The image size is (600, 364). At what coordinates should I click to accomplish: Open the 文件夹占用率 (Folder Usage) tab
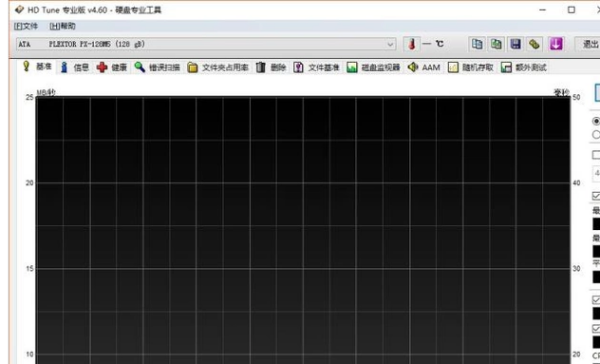218,67
